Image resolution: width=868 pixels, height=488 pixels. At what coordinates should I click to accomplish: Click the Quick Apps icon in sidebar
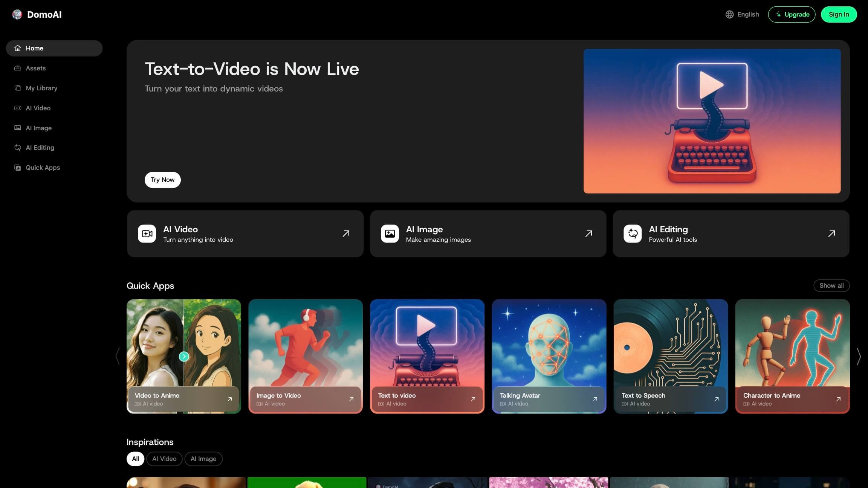coord(18,168)
